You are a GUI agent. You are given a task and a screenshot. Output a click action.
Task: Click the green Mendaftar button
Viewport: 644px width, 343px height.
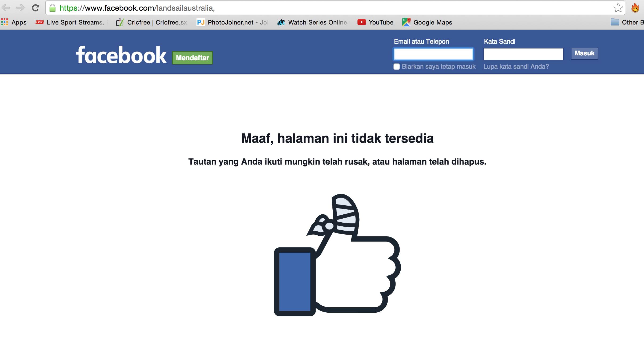(192, 58)
